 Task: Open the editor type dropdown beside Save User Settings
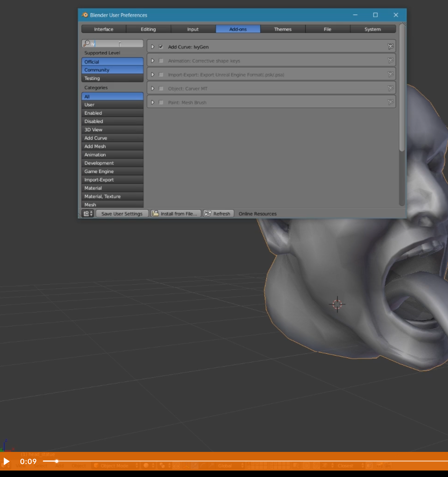(x=88, y=213)
